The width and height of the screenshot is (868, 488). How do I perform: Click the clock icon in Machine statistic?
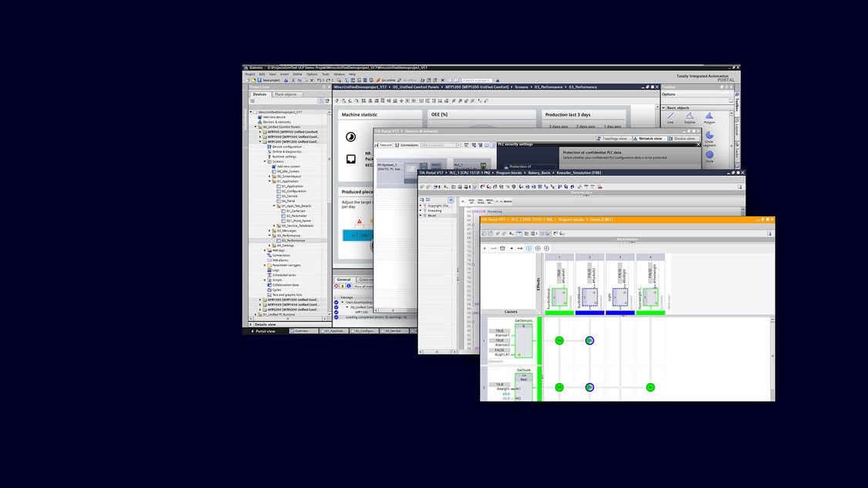pyautogui.click(x=351, y=137)
